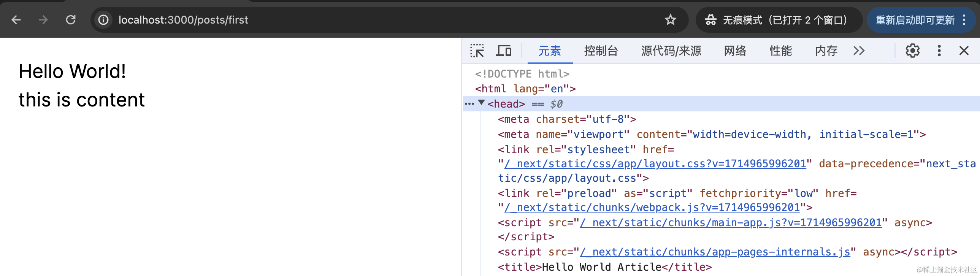Switch to the 网络 tab
The width and height of the screenshot is (980, 276).
coord(735,51)
